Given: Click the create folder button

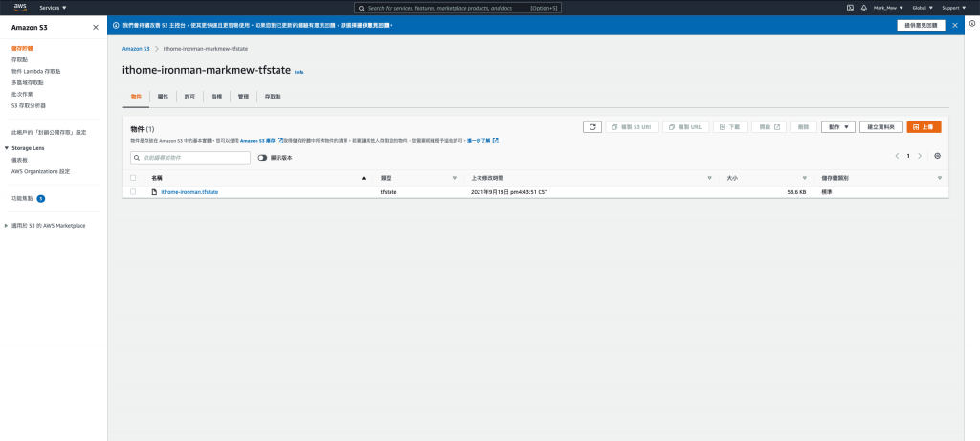Looking at the screenshot, I should pyautogui.click(x=881, y=127).
